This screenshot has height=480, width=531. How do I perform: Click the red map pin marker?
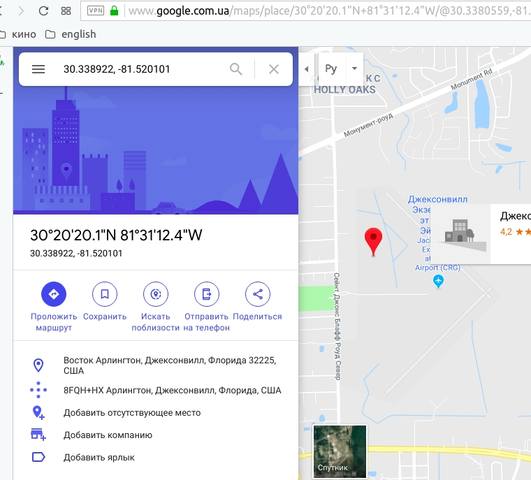pyautogui.click(x=373, y=242)
